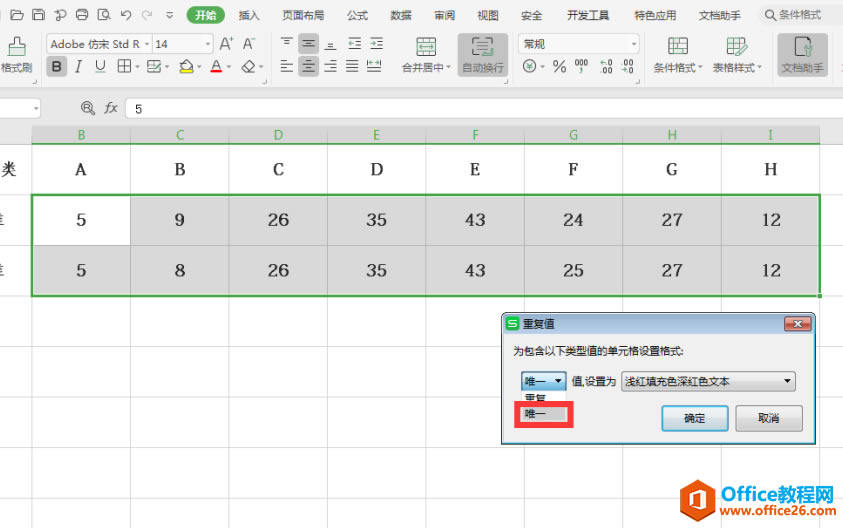Align text left
This screenshot has height=528, width=843.
(x=287, y=66)
